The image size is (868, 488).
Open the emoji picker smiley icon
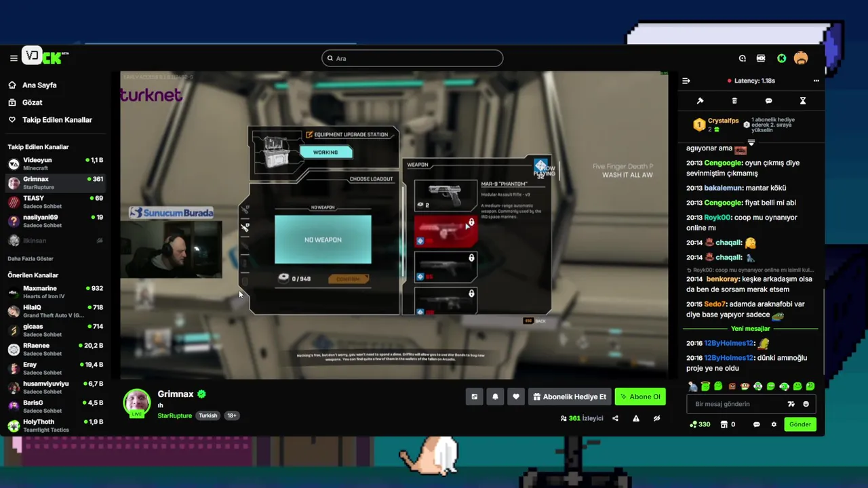[x=806, y=404]
